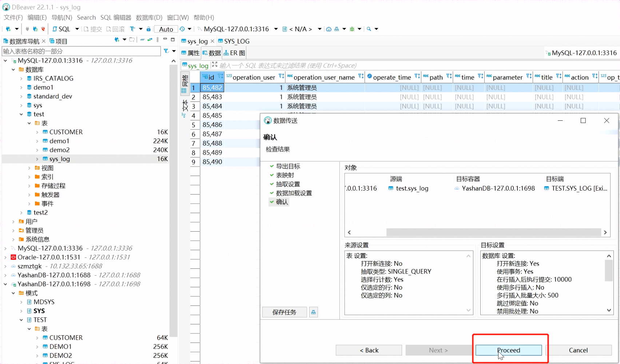Click the navigator filter funnel icon
Image resolution: width=620 pixels, height=364 pixels.
(x=166, y=51)
